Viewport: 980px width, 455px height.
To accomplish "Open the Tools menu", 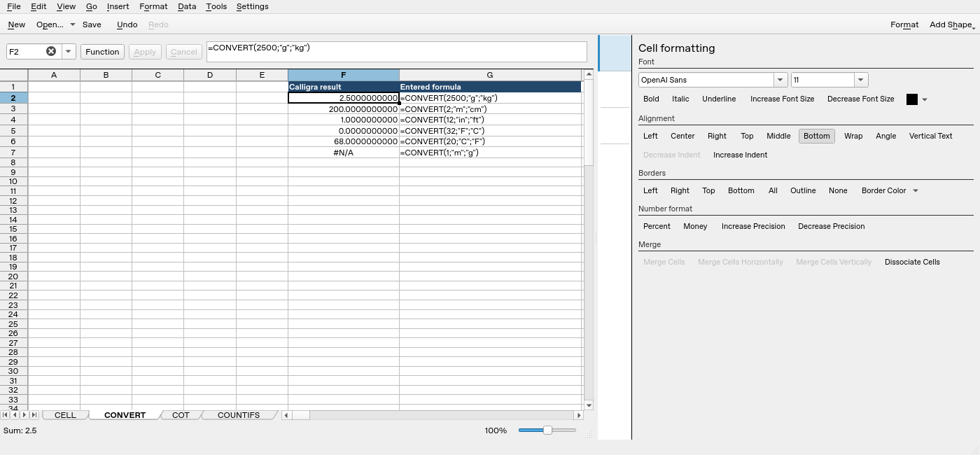I will point(216,6).
